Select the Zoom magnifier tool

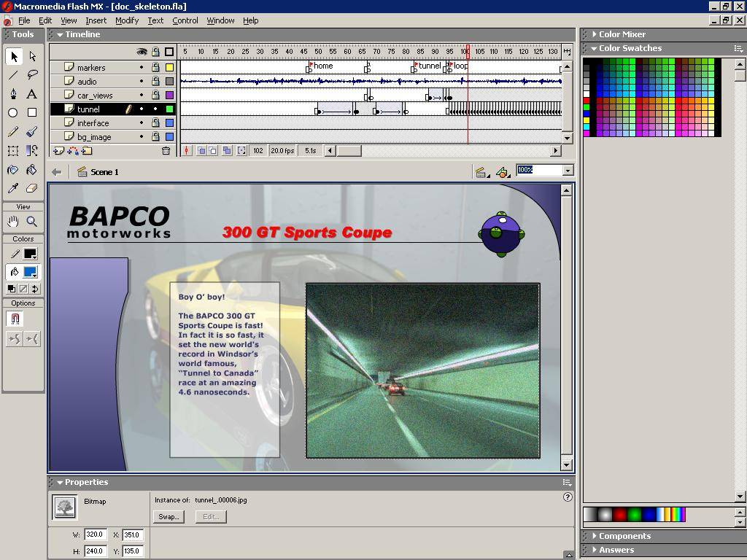tap(32, 221)
